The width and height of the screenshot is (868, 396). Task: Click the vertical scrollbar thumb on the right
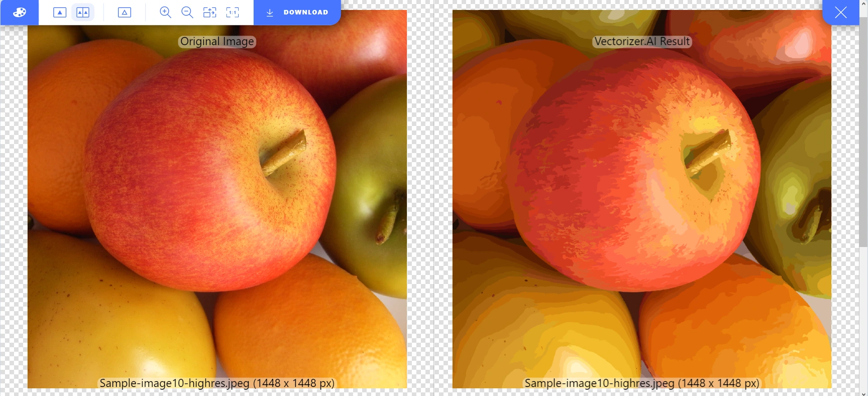(863, 131)
